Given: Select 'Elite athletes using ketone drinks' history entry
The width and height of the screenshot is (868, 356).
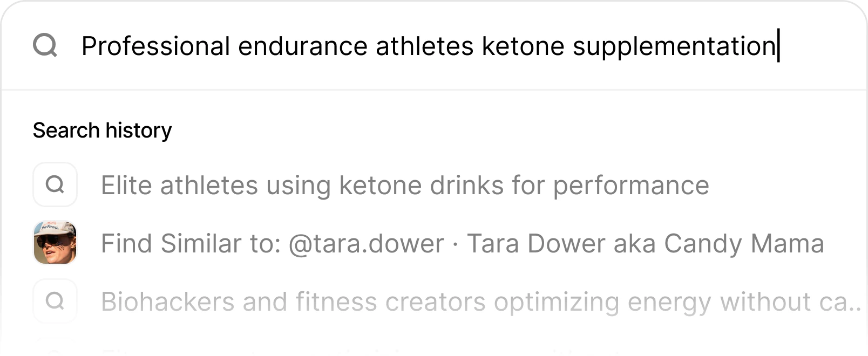Looking at the screenshot, I should (x=405, y=186).
